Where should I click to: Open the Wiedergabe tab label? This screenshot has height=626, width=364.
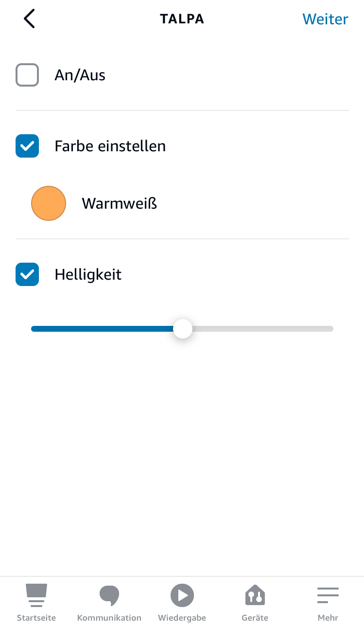(182, 618)
